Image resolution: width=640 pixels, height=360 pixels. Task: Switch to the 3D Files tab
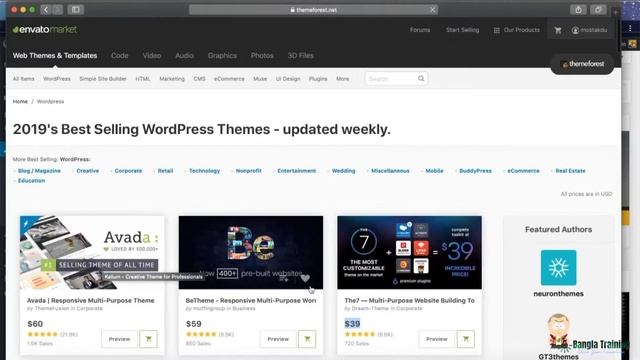point(300,56)
